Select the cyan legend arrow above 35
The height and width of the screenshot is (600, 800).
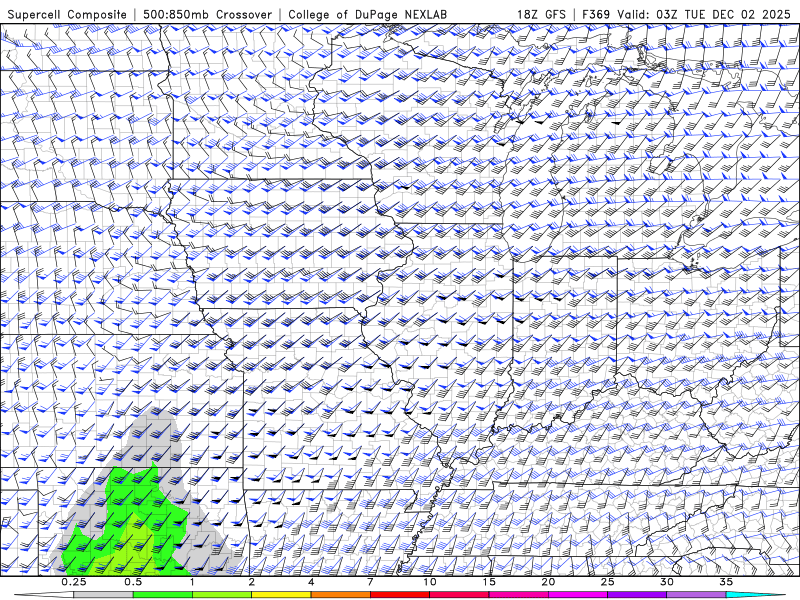755,595
